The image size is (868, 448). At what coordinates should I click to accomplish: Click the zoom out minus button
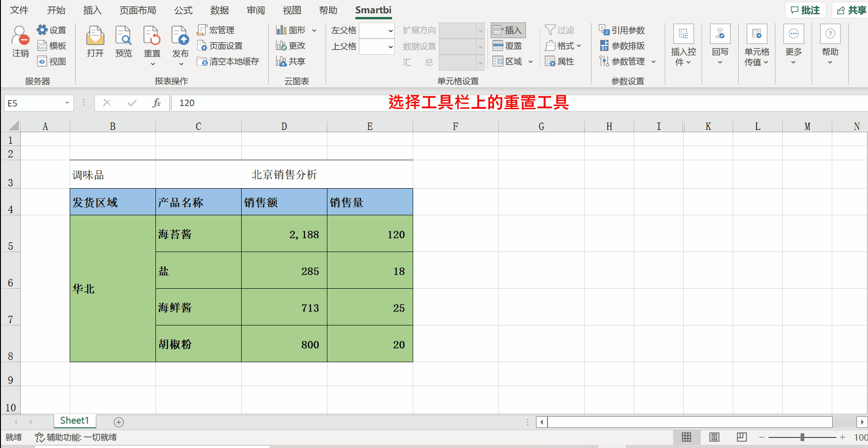click(762, 437)
